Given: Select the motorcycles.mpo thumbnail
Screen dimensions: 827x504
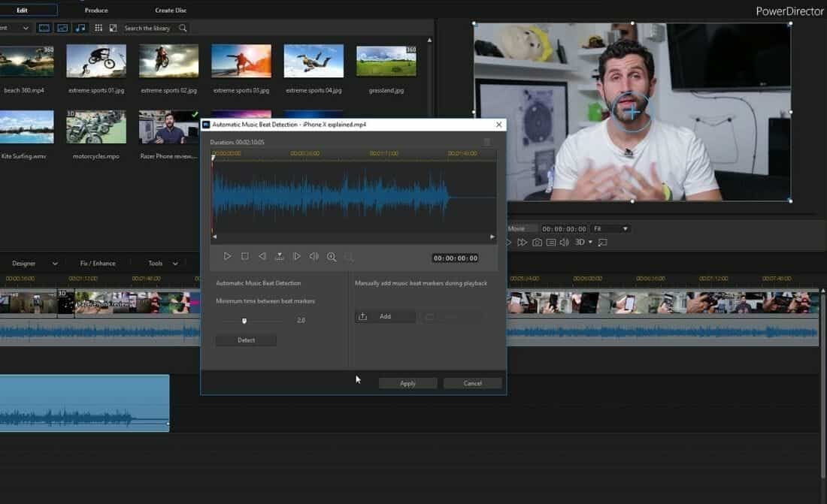Looking at the screenshot, I should pyautogui.click(x=96, y=126).
